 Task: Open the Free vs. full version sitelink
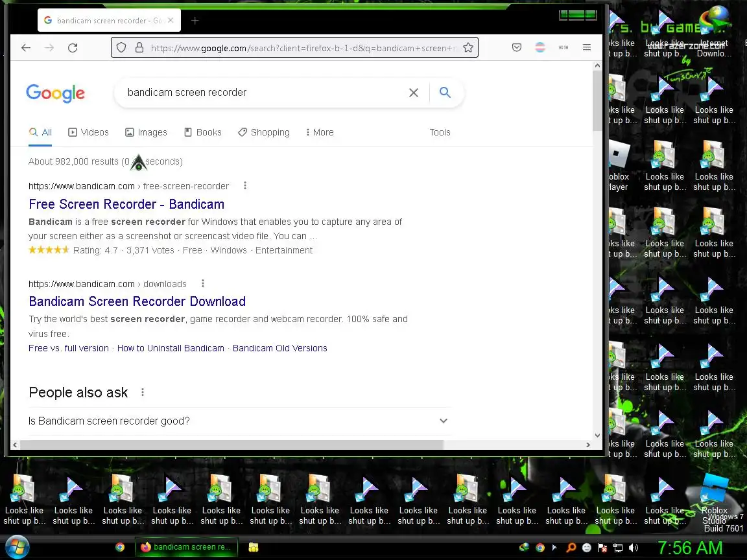point(69,348)
